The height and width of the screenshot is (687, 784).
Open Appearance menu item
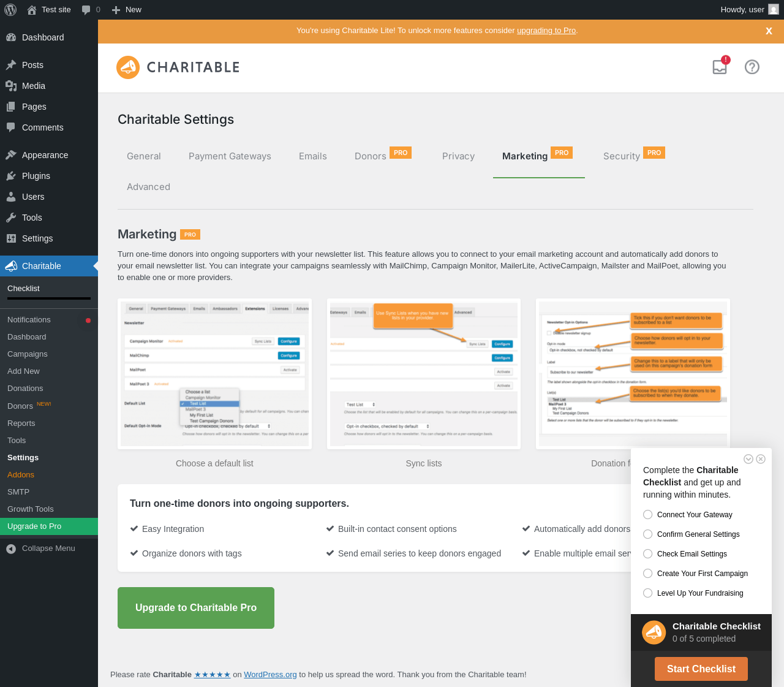pos(49,155)
